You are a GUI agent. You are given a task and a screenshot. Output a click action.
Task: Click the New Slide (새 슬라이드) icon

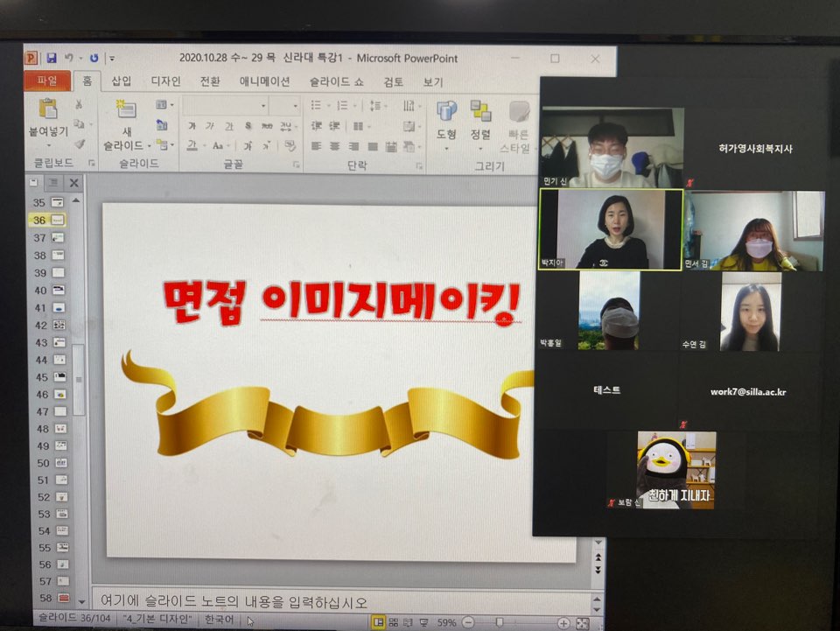[x=126, y=109]
